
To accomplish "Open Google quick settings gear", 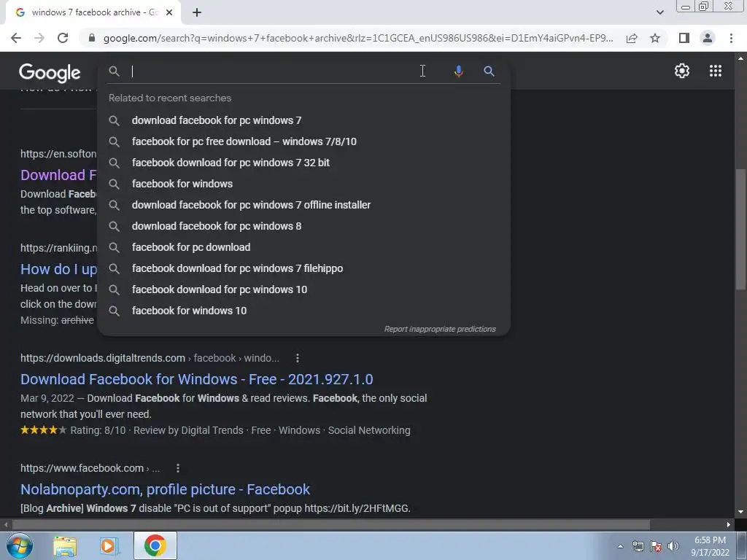I will [682, 71].
